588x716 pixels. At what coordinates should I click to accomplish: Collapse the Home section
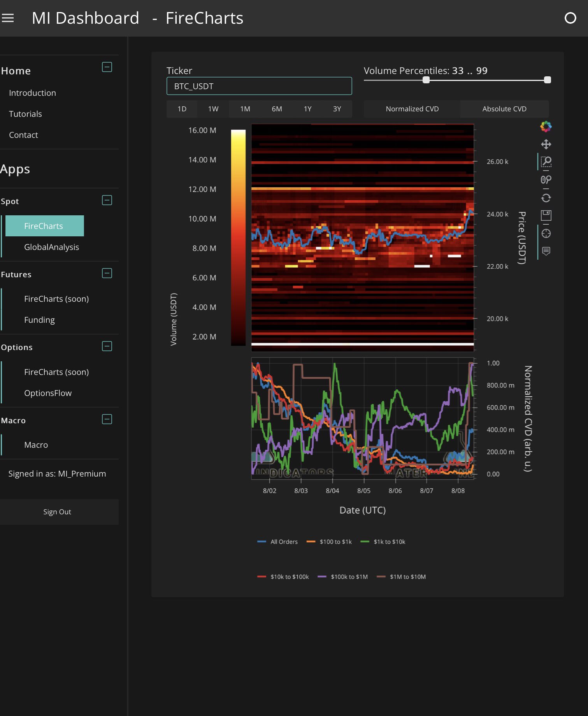pyautogui.click(x=107, y=67)
